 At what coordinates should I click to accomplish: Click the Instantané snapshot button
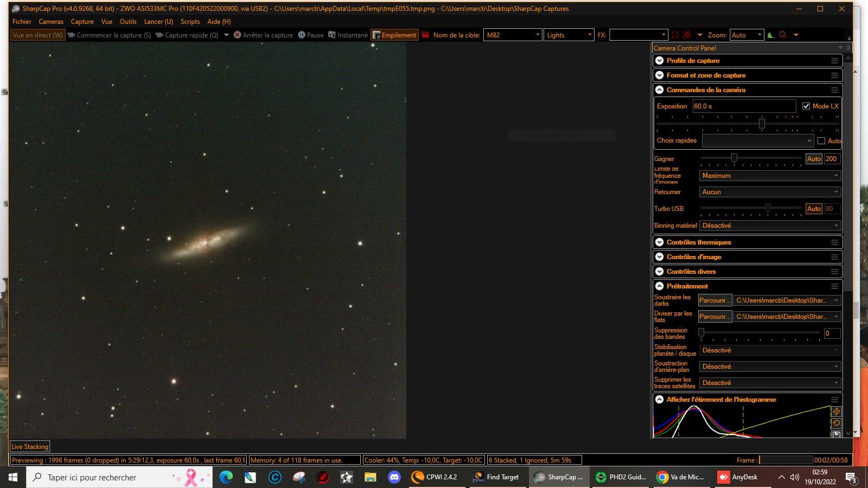348,35
